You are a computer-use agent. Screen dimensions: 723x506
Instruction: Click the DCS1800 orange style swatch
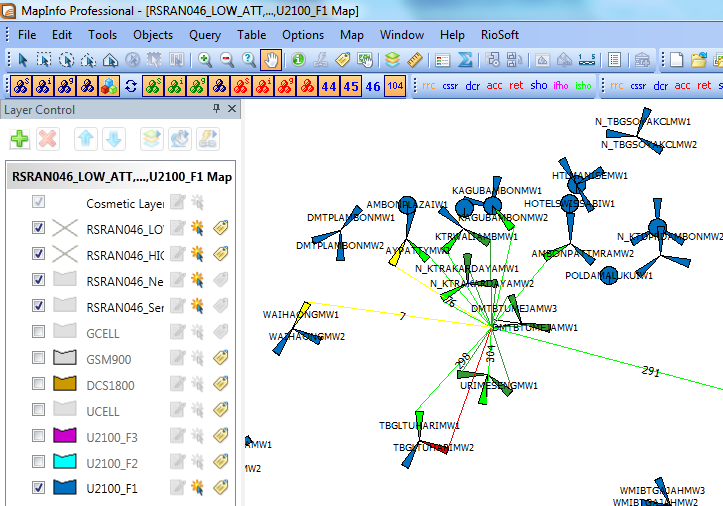pos(65,383)
